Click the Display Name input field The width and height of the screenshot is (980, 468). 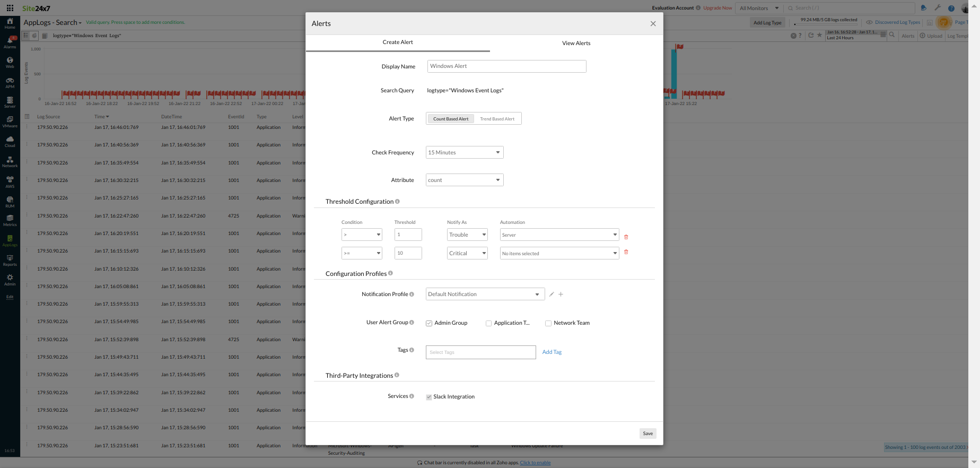[x=506, y=66]
